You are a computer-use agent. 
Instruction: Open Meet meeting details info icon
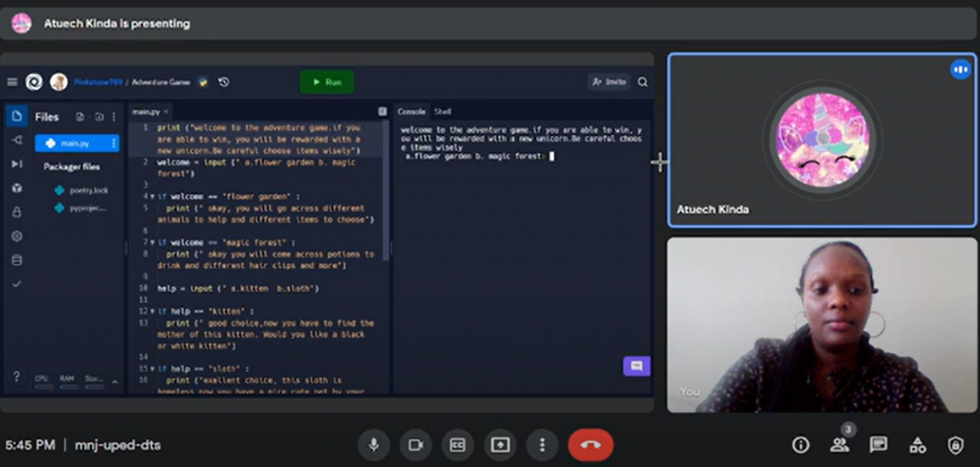coord(801,444)
